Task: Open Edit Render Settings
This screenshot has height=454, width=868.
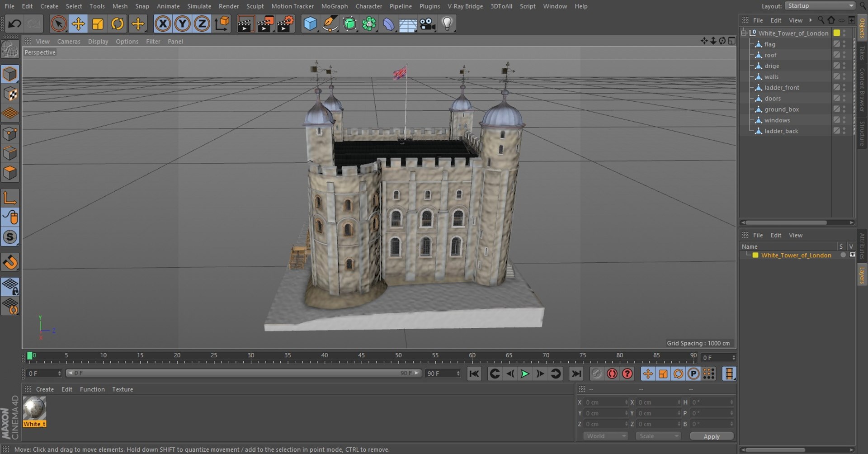Action: [285, 24]
